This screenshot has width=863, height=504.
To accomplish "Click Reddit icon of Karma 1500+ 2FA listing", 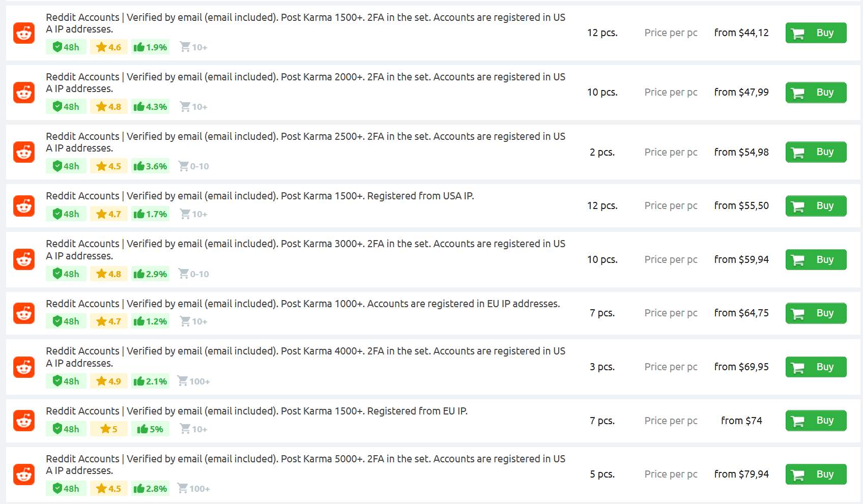I will pos(24,33).
